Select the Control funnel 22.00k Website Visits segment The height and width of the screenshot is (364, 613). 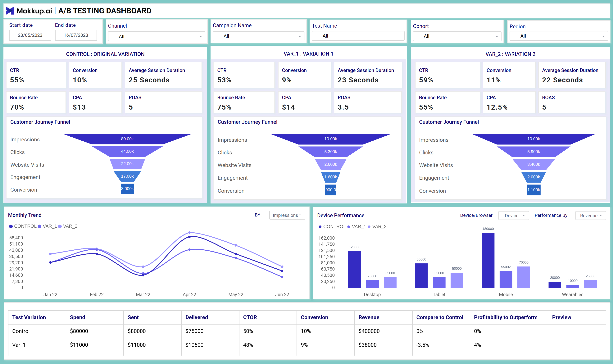127,164
